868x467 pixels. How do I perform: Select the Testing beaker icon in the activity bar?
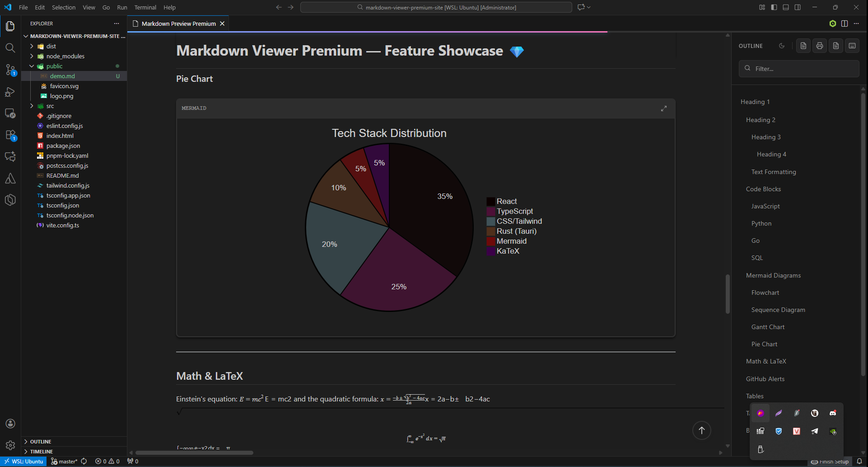point(10,178)
